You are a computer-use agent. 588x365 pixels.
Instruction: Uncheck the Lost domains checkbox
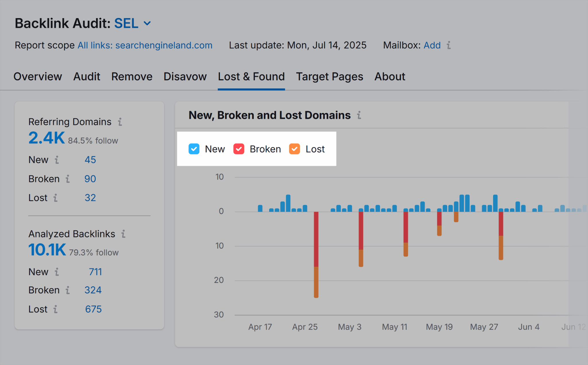295,149
